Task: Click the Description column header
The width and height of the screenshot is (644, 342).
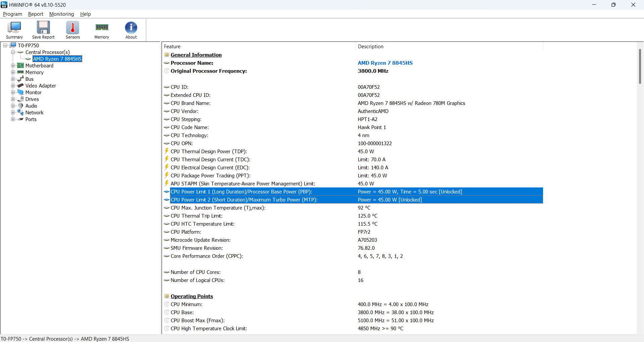Action: click(x=449, y=46)
